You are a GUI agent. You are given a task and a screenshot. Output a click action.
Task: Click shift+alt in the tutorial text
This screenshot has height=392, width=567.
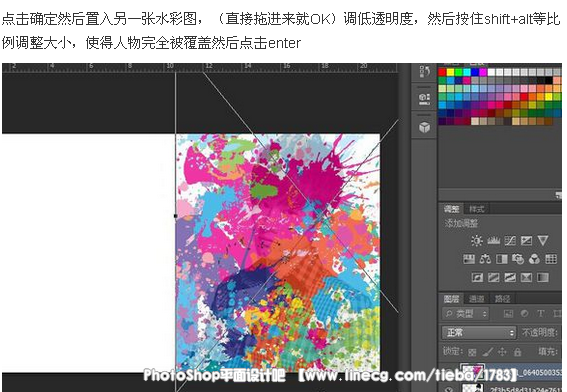coord(508,19)
